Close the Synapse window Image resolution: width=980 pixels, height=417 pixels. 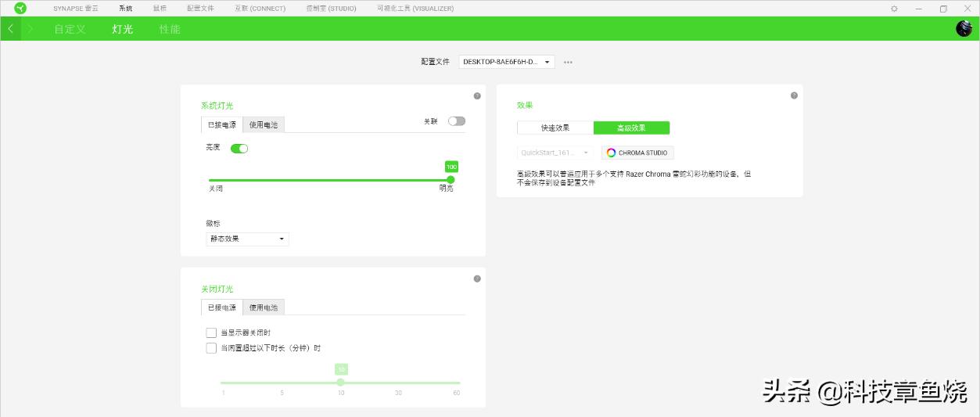(x=967, y=9)
